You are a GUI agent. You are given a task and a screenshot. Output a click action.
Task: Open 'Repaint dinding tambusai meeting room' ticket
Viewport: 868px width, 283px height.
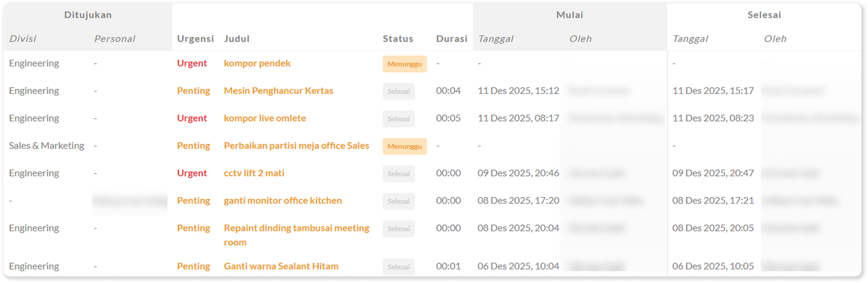tap(296, 228)
